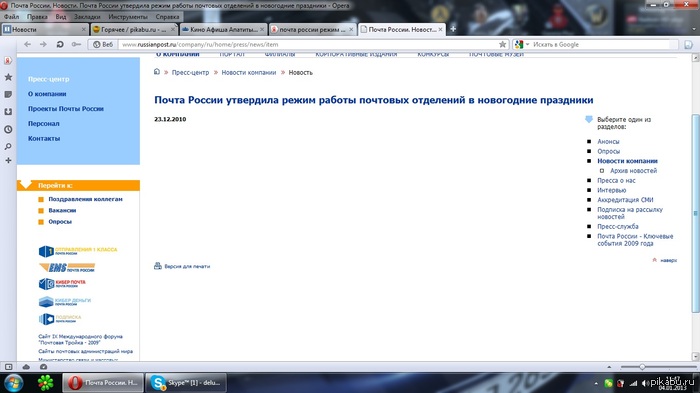Toggle panels button in the status bar

pyautogui.click(x=8, y=367)
